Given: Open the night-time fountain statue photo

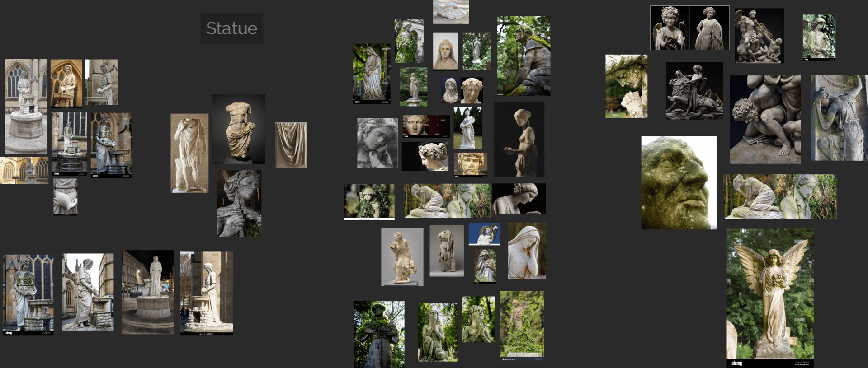Looking at the screenshot, I should pos(147,292).
